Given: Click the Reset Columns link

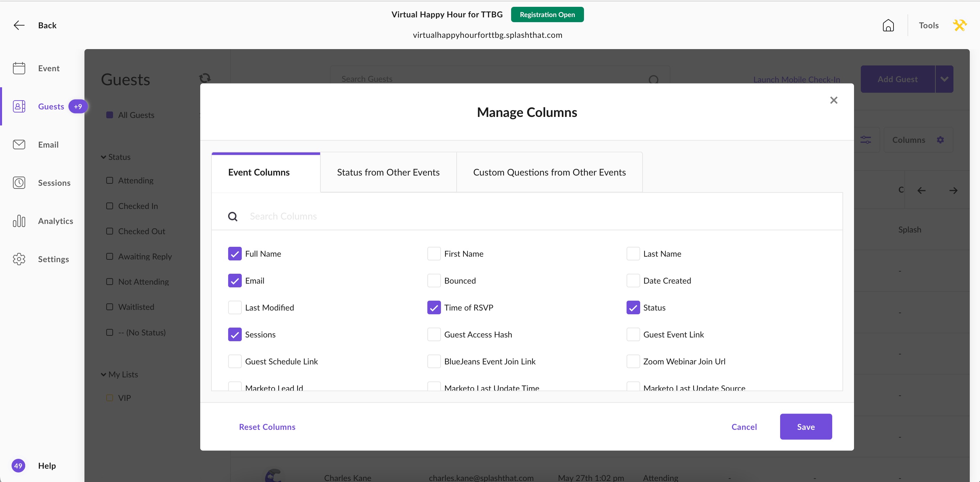Looking at the screenshot, I should pyautogui.click(x=267, y=426).
